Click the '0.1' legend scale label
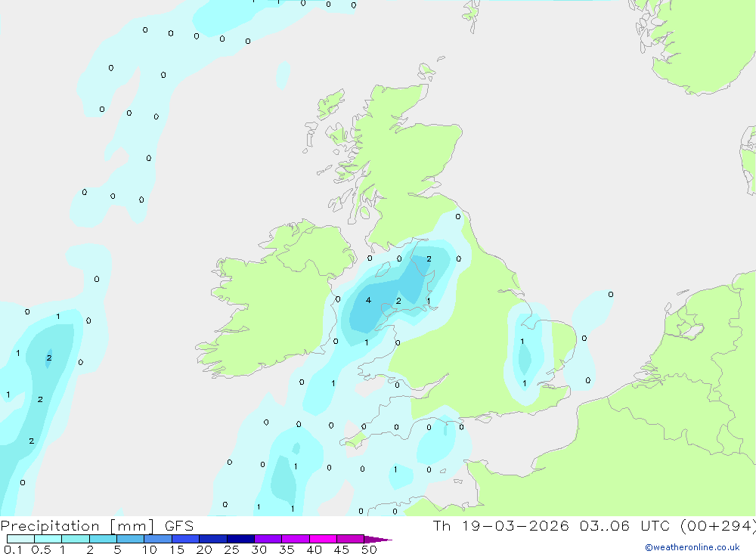756x554 pixels. point(13,549)
